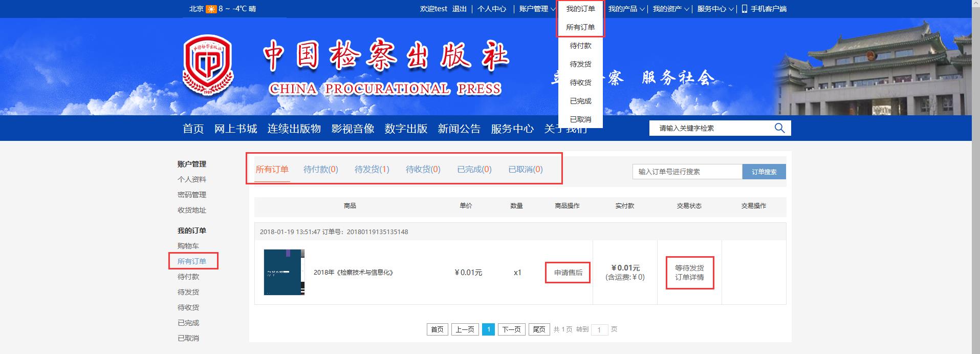
Task: Select 待收货 in the left sidebar
Action: coord(188,307)
